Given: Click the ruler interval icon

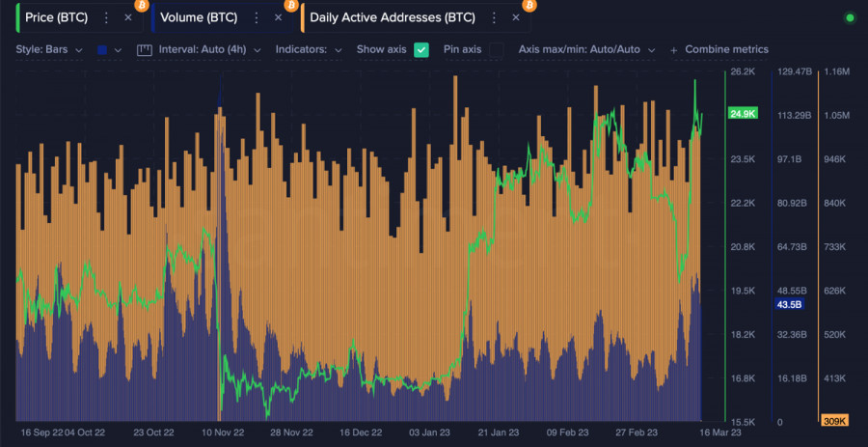Looking at the screenshot, I should (146, 49).
